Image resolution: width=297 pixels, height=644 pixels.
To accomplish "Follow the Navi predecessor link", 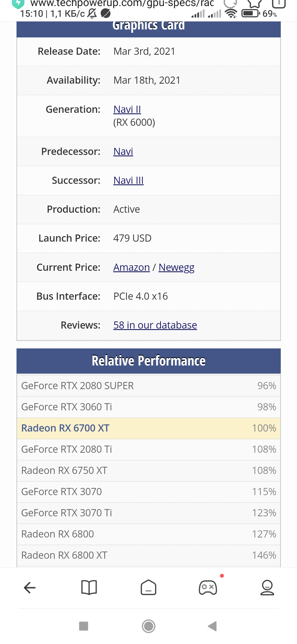I will [123, 152].
